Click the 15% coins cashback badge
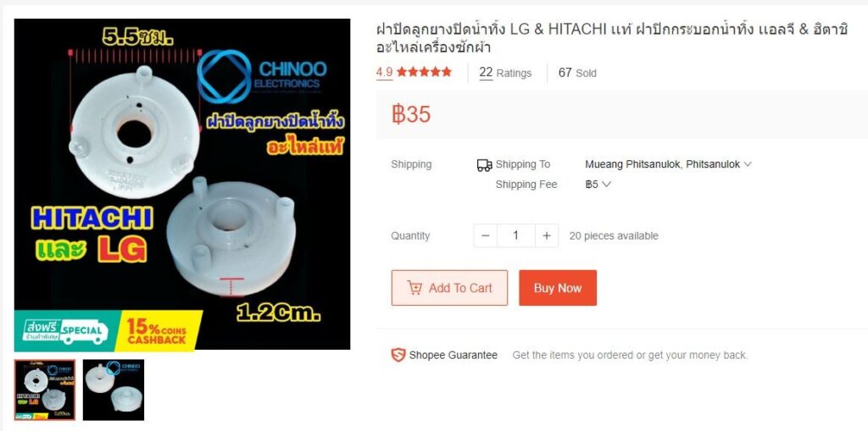868x431 pixels. pyautogui.click(x=159, y=331)
